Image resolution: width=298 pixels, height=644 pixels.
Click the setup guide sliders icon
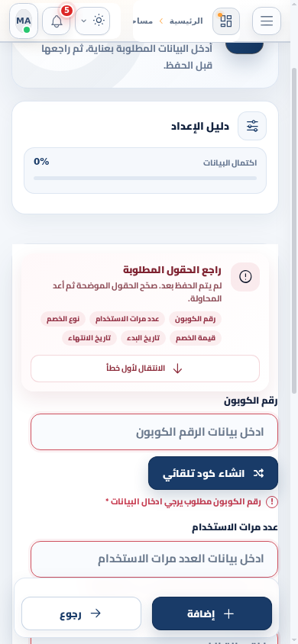coord(252,126)
